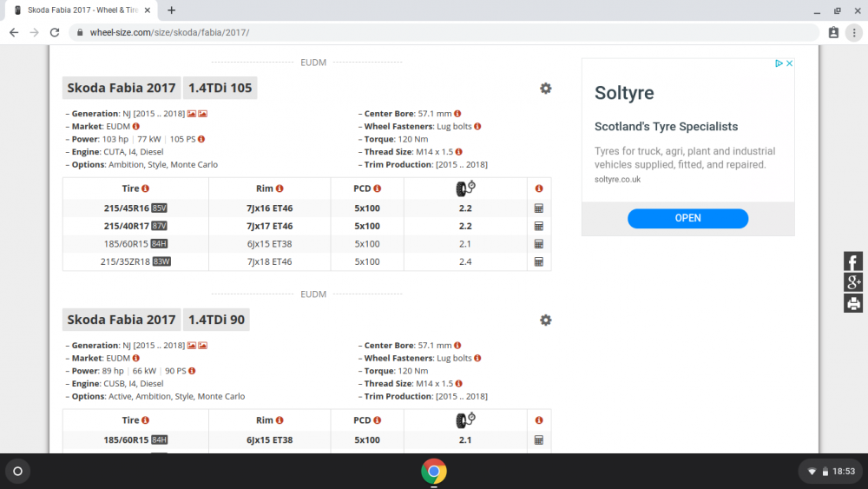Click tire pressure icon in first table header
The height and width of the screenshot is (489, 868).
tap(465, 188)
